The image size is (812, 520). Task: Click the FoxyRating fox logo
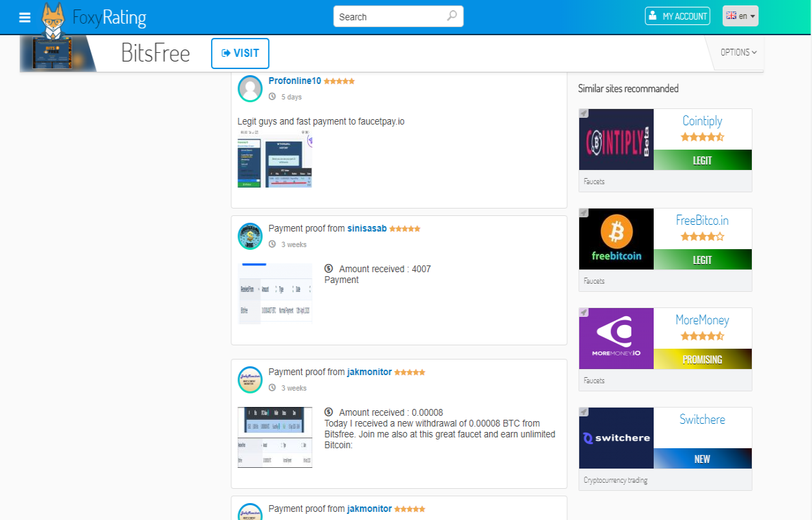point(53,22)
